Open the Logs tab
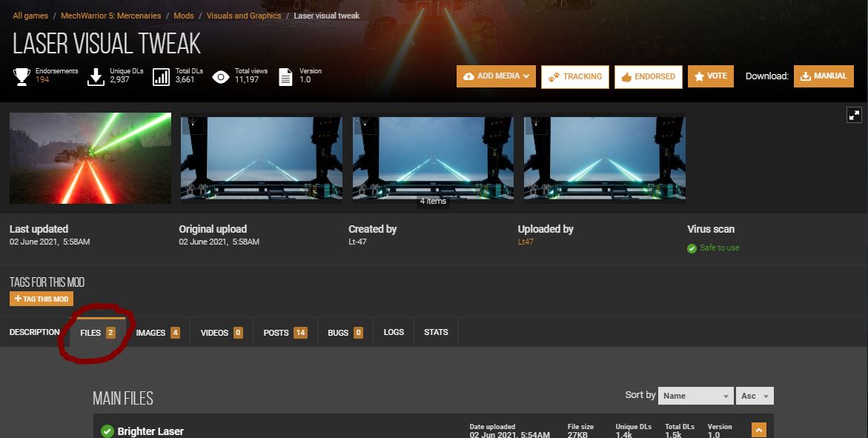868x438 pixels. coord(394,332)
